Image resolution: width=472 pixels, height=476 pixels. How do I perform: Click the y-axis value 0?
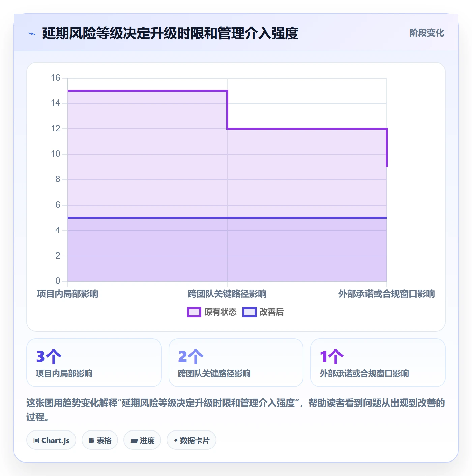[x=58, y=281]
